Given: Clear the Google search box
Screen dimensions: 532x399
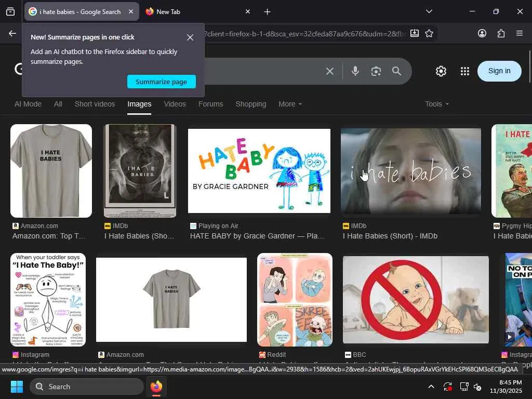Looking at the screenshot, I should tap(330, 71).
